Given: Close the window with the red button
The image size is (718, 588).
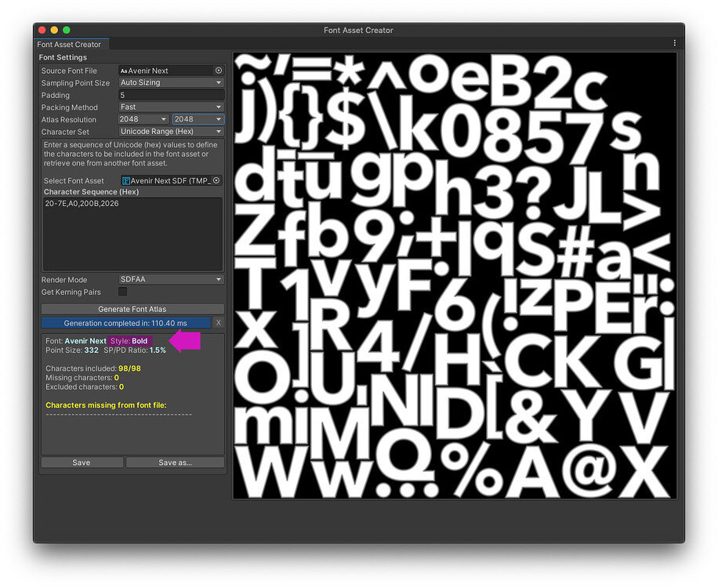Looking at the screenshot, I should (x=42, y=30).
